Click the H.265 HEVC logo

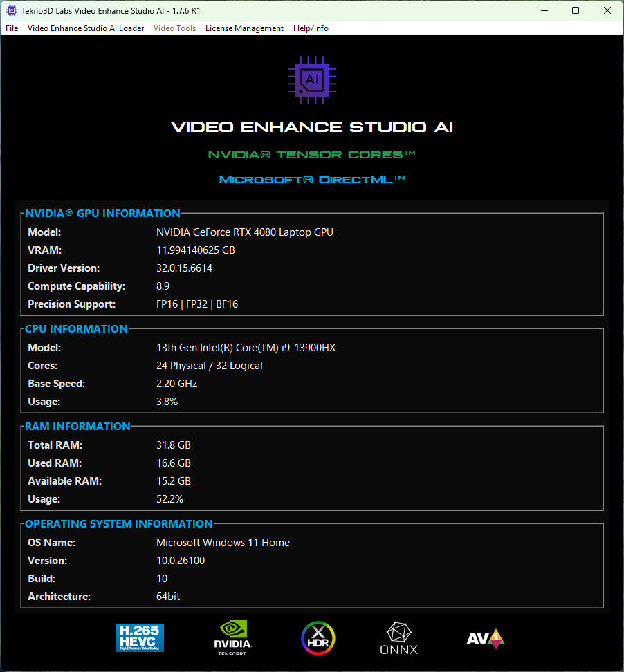coord(140,637)
